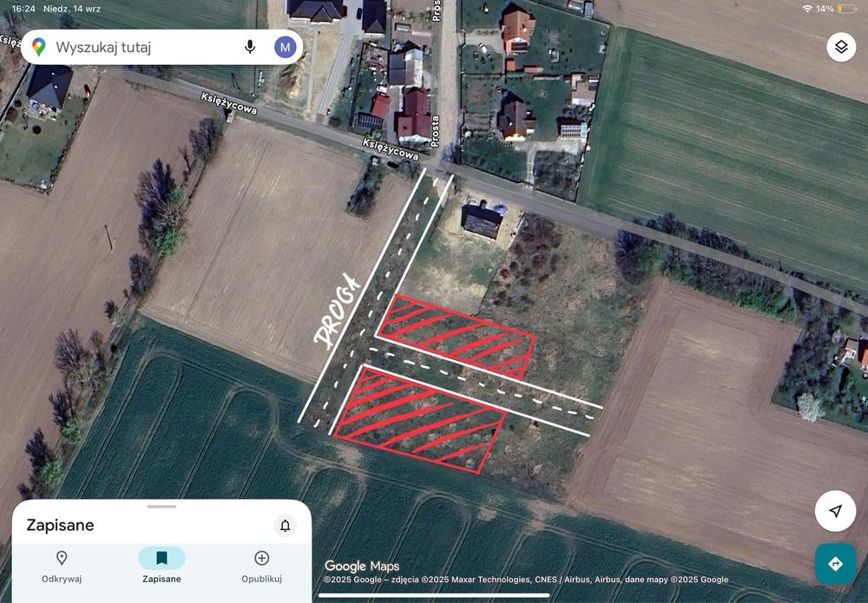Tap the microphone voice search icon
Image resolution: width=868 pixels, height=603 pixels.
click(x=250, y=47)
